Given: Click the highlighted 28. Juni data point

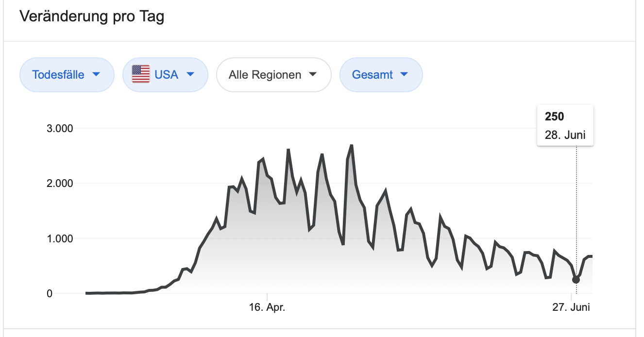Looking at the screenshot, I should pyautogui.click(x=576, y=279).
